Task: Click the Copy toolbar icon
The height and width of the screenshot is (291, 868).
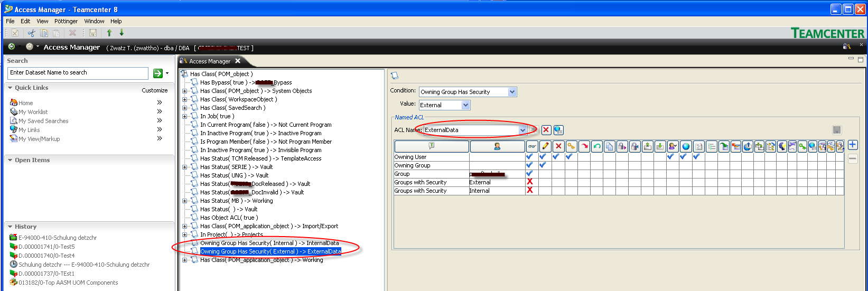Action: coord(44,33)
